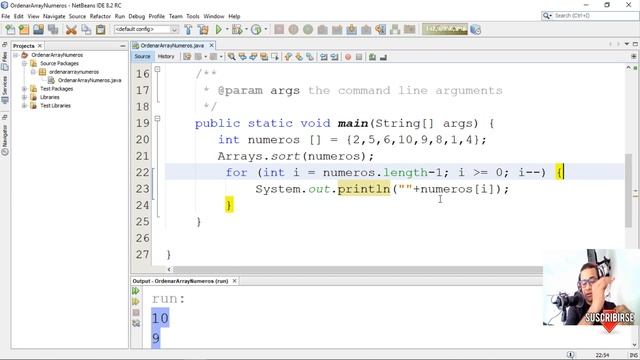
Task: Select the ordenararraynumeros package node
Action: 74,72
